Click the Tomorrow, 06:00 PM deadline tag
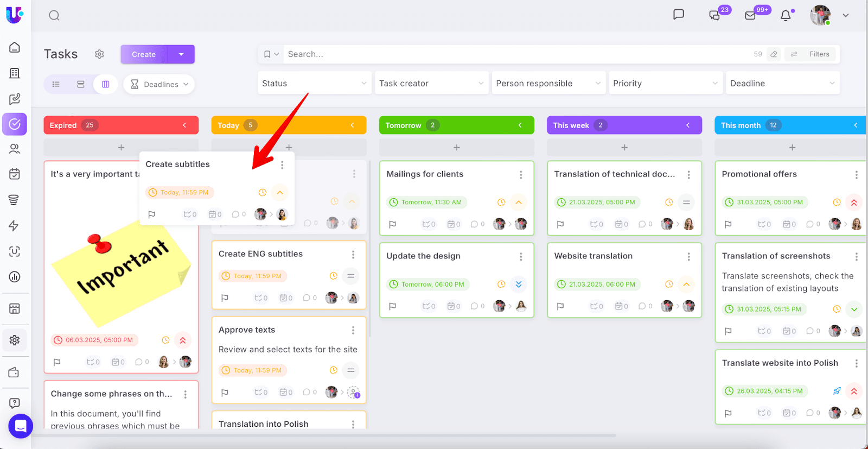The width and height of the screenshot is (868, 449). point(428,284)
